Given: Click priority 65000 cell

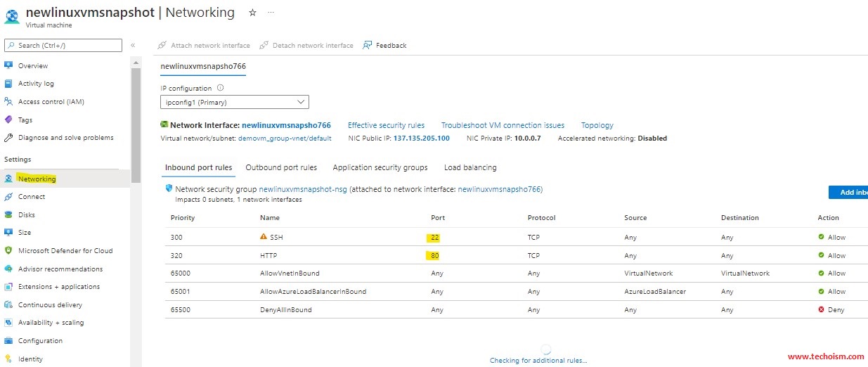Looking at the screenshot, I should click(x=181, y=273).
